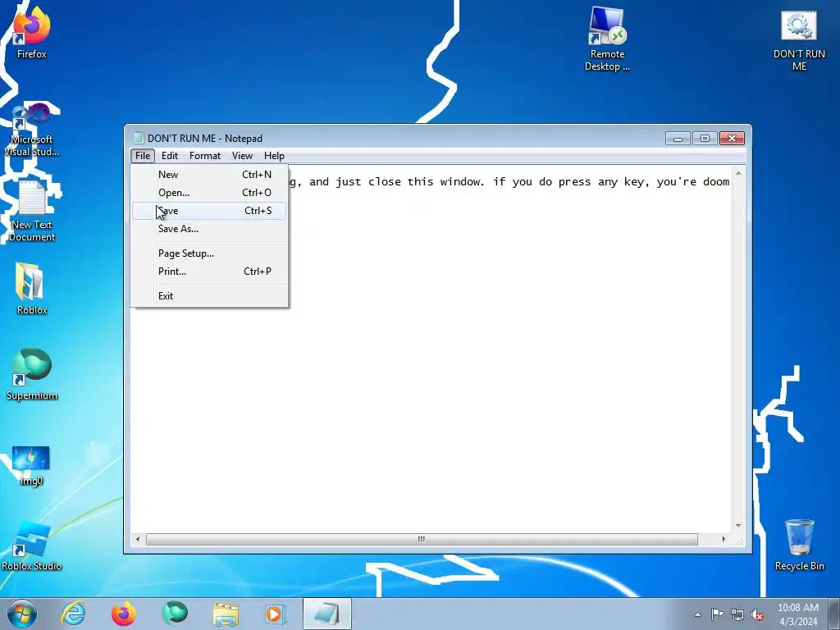
Task: Click the vertical scrollbar up arrow
Action: click(738, 174)
